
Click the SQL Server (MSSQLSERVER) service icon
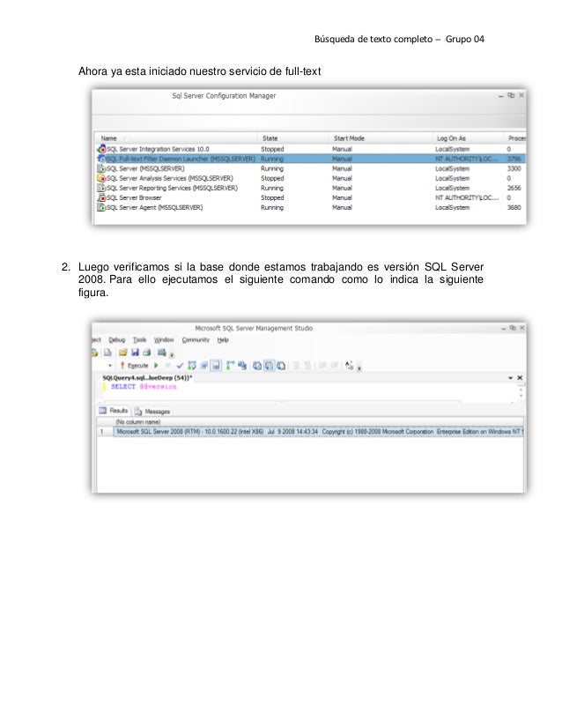pos(101,168)
